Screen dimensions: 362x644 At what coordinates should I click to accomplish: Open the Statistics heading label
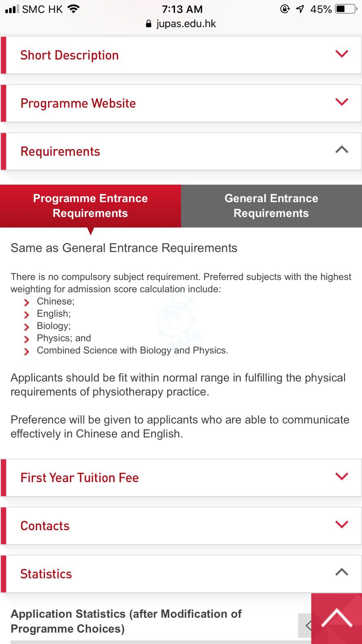[x=46, y=574]
